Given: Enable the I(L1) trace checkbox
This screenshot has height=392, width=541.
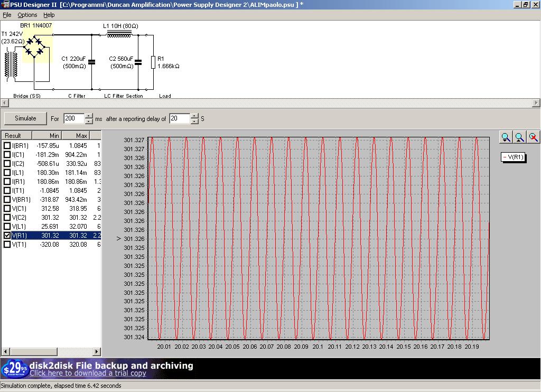Looking at the screenshot, I should point(7,173).
